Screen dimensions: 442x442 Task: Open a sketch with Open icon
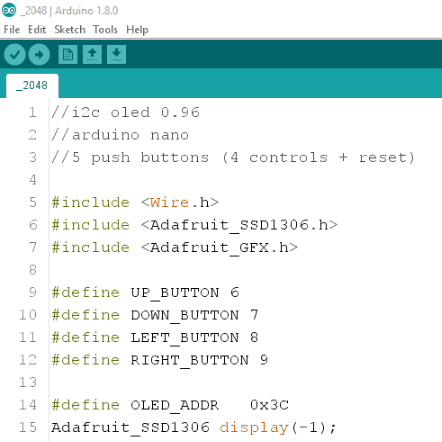[x=92, y=54]
